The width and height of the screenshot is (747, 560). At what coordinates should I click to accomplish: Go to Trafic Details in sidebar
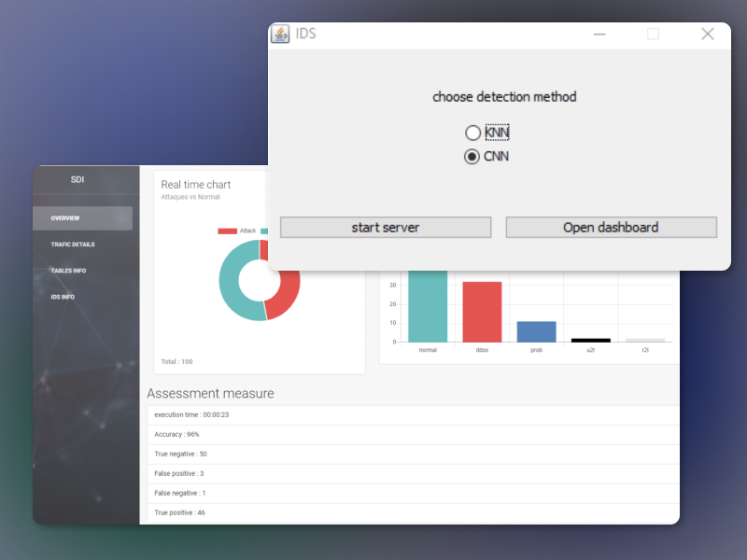[x=73, y=245]
